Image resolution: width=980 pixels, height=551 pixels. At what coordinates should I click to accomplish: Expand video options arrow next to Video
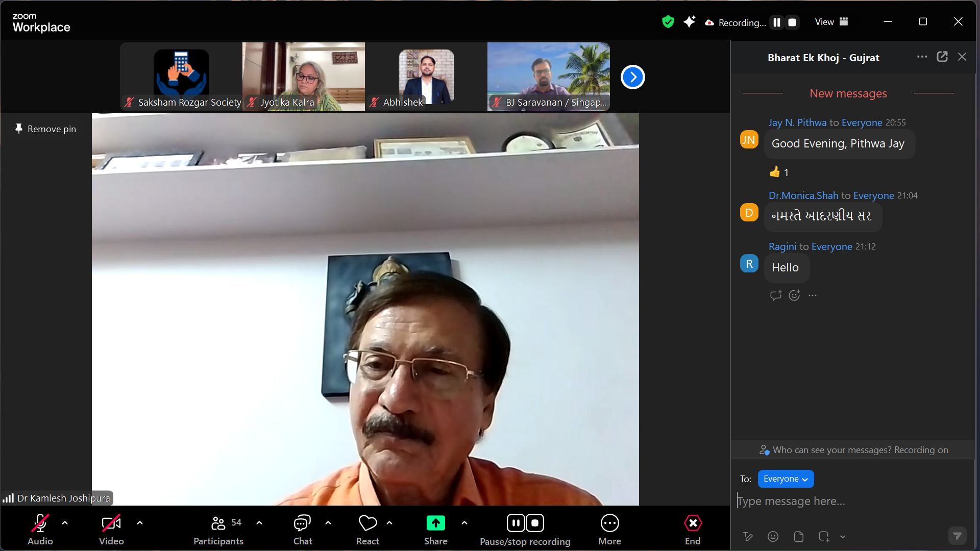(x=140, y=523)
